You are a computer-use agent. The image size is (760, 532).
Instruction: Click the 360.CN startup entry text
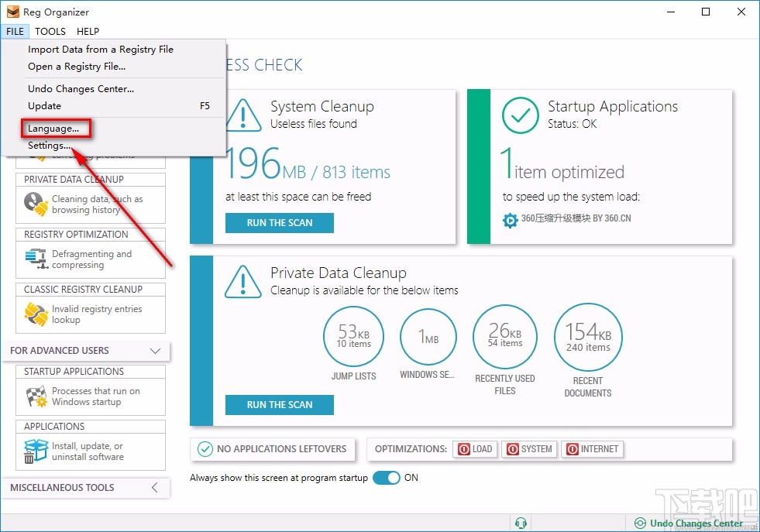576,218
